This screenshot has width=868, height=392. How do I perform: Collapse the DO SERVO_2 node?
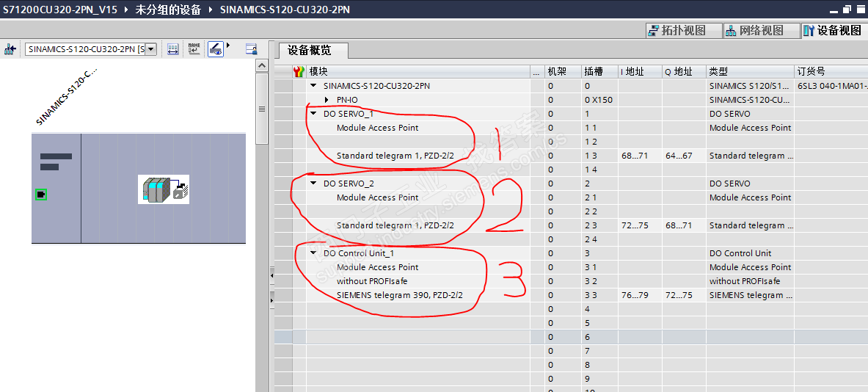click(314, 184)
